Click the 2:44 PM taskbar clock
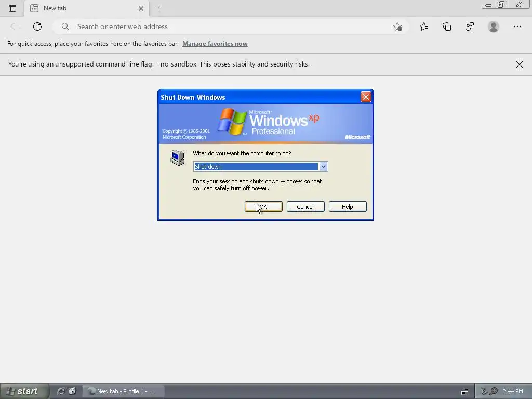Image resolution: width=532 pixels, height=399 pixels. 512,391
